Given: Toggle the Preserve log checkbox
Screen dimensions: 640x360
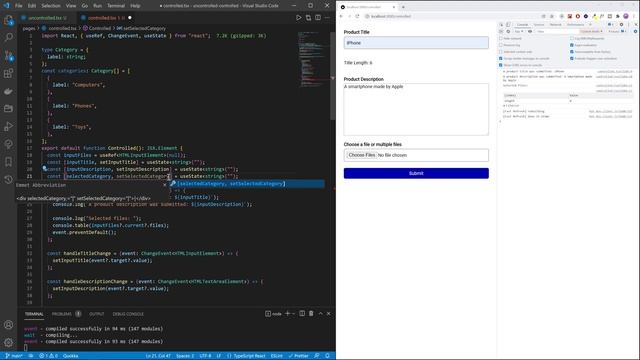Looking at the screenshot, I should (x=501, y=45).
